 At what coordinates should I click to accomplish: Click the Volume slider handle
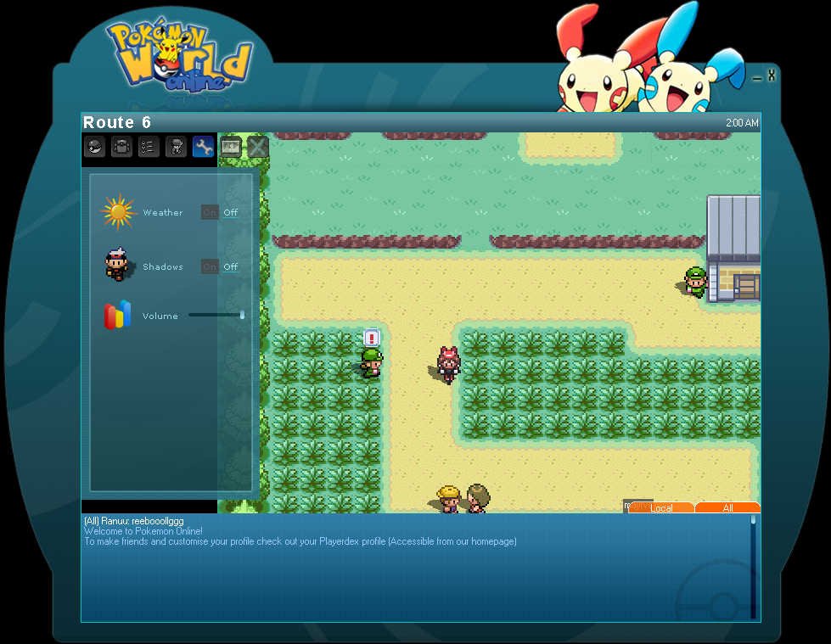242,315
